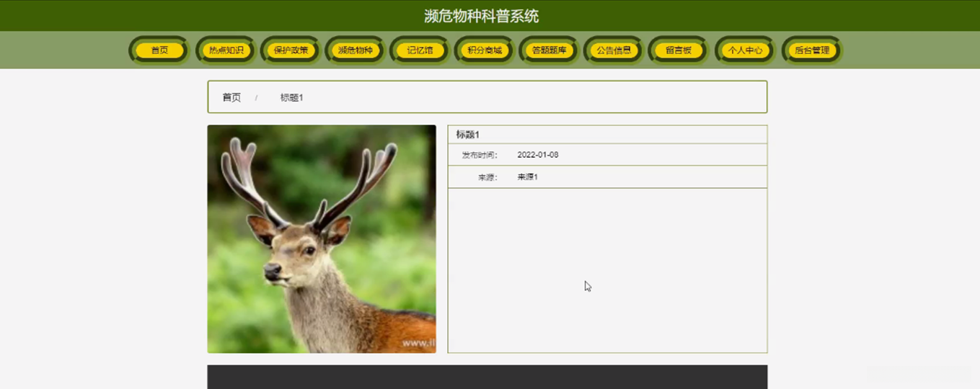Go to 个人中心
This screenshot has width=980, height=389.
(x=745, y=50)
